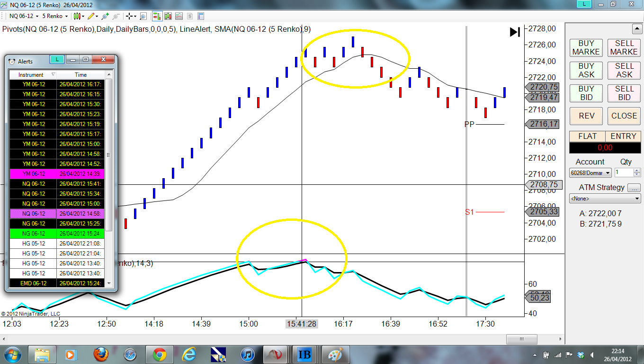Click the SELL ASK button
Image resolution: width=644 pixels, height=364 pixels.
624,70
